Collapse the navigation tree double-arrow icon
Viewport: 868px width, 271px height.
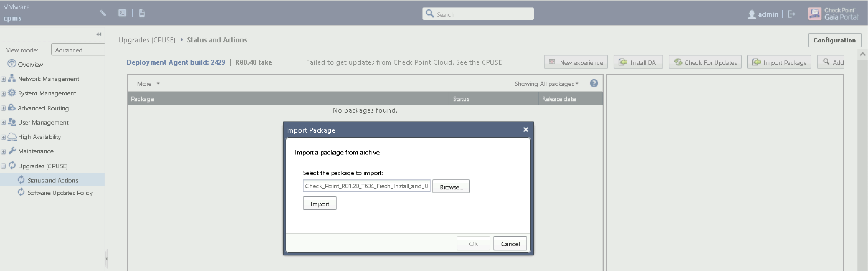(x=99, y=34)
